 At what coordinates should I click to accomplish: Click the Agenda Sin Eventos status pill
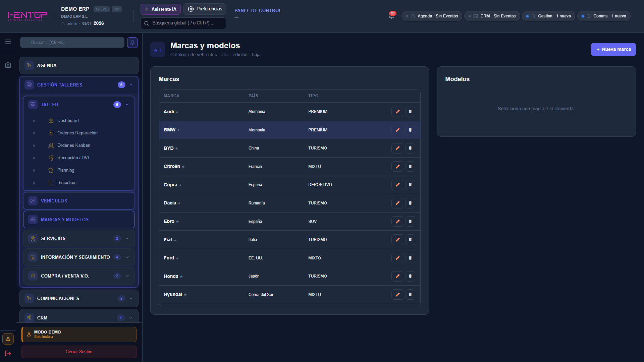click(432, 16)
